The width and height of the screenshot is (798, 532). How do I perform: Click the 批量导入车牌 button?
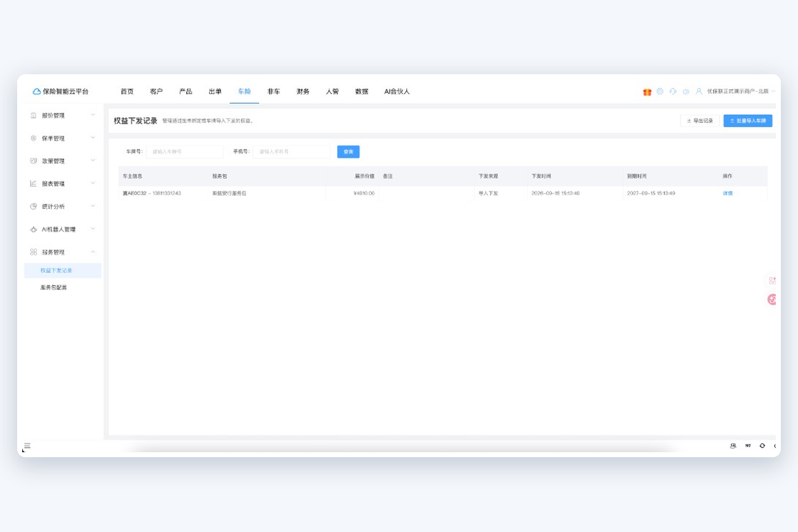[748, 121]
